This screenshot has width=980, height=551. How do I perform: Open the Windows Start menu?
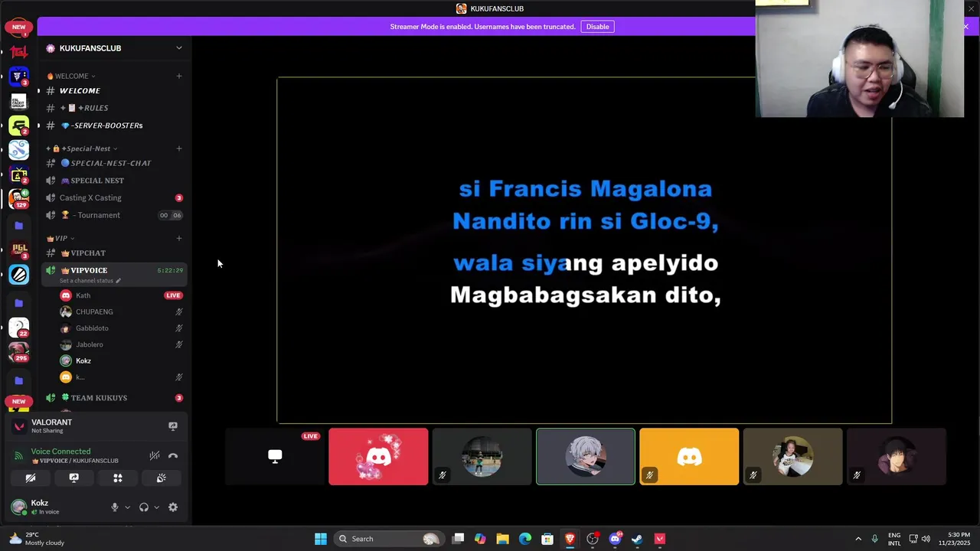point(321,539)
